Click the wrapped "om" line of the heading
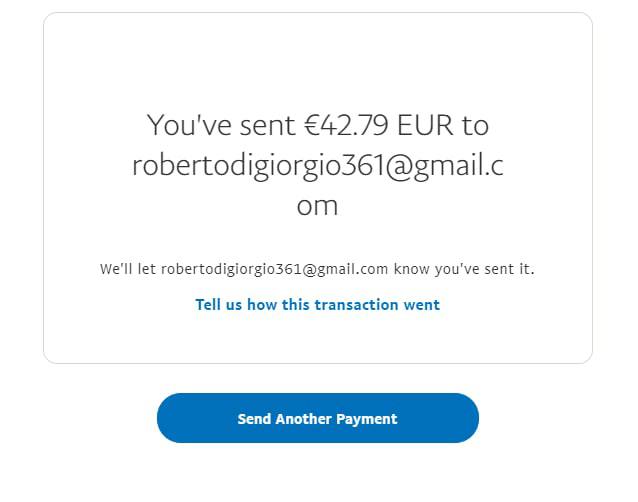 click(x=317, y=206)
